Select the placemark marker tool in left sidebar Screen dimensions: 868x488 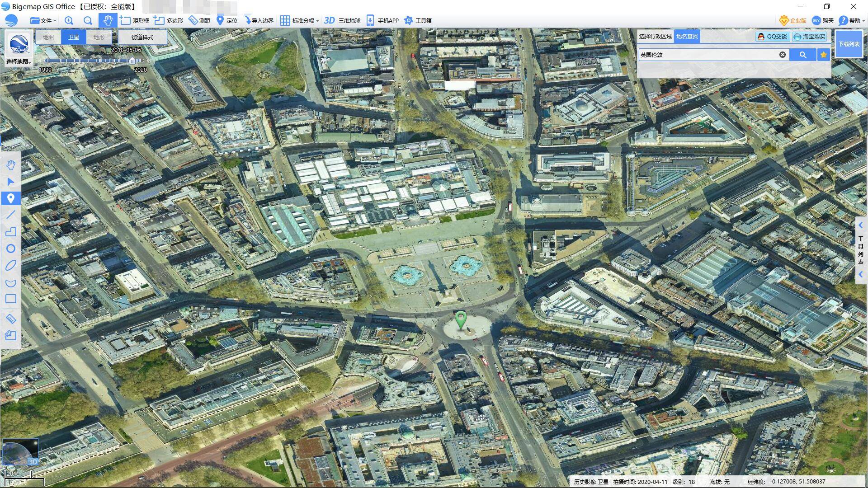point(11,198)
